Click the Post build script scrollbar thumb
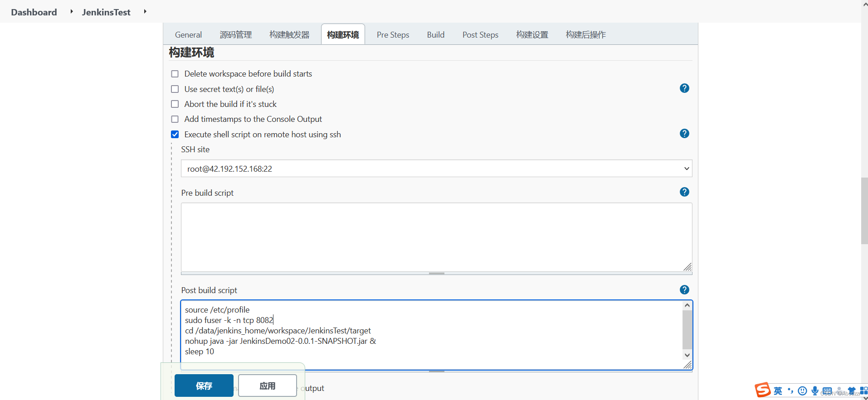This screenshot has width=868, height=400. (x=687, y=329)
